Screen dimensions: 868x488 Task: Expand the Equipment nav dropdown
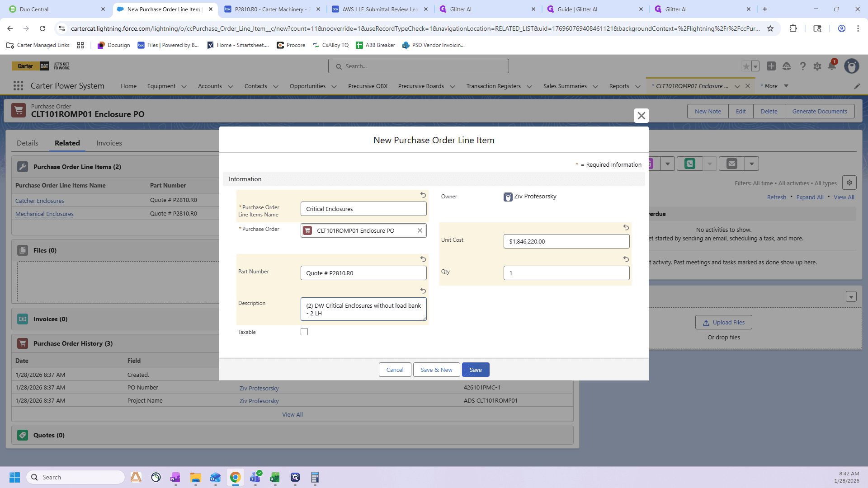coord(184,86)
